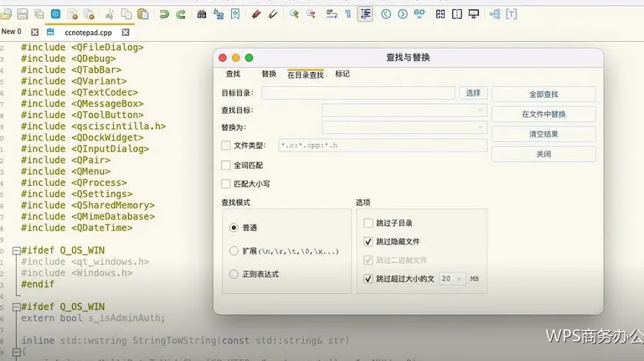Viewport: 644px width, 361px height.
Task: Collapse the first #ifdef Q_OS_WIN block
Action: pos(17,250)
